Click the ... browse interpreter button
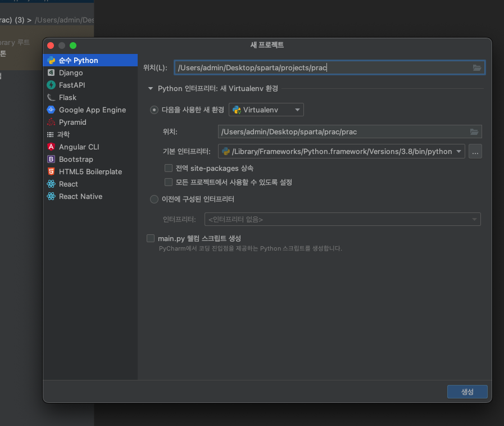Image resolution: width=504 pixels, height=426 pixels. coord(475,151)
